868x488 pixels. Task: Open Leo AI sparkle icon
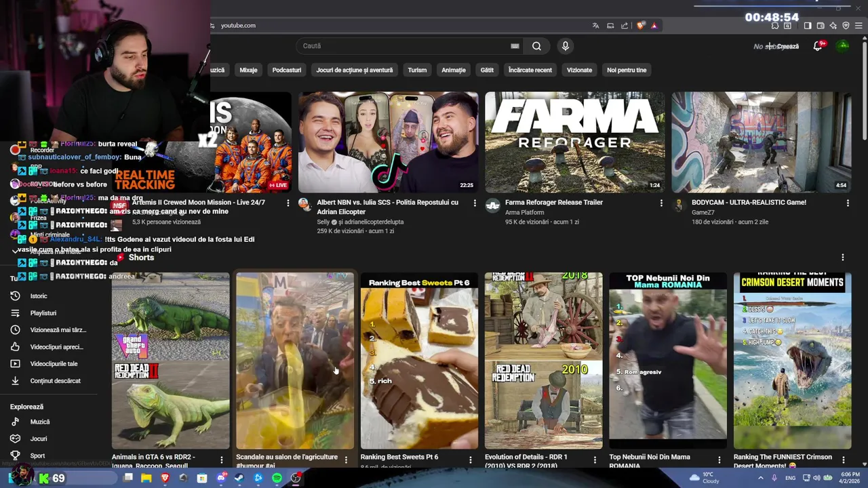833,26
